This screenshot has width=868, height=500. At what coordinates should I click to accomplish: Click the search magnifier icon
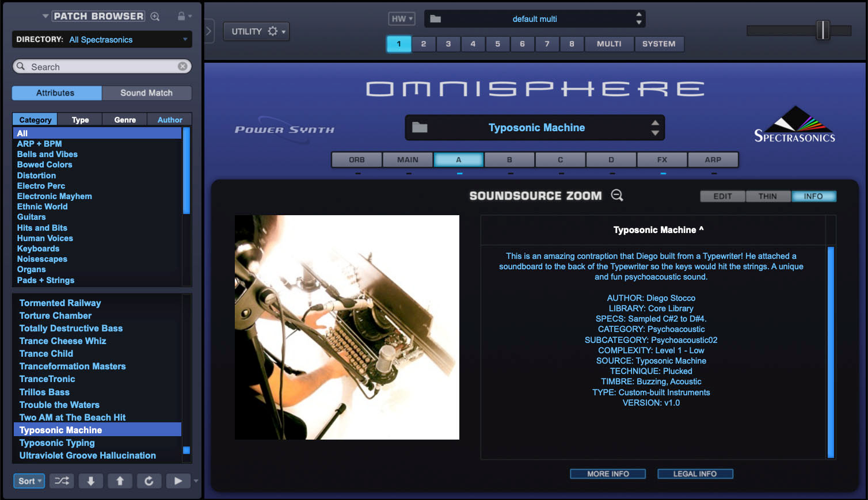(x=21, y=66)
